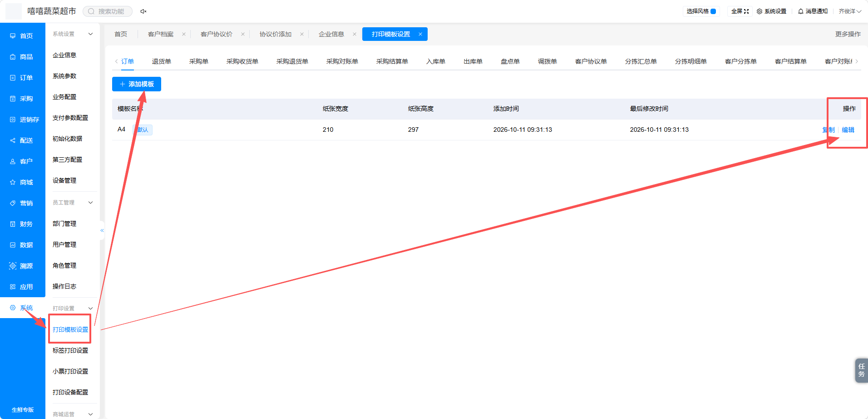Open the 财务 sidebar module
Image resolution: width=868 pixels, height=419 pixels.
pos(22,224)
